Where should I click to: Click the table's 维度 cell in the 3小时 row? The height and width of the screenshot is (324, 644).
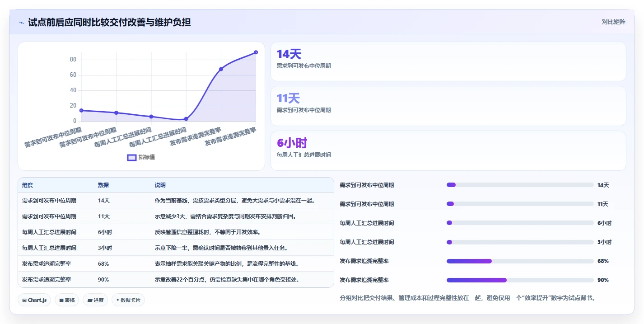(49, 248)
